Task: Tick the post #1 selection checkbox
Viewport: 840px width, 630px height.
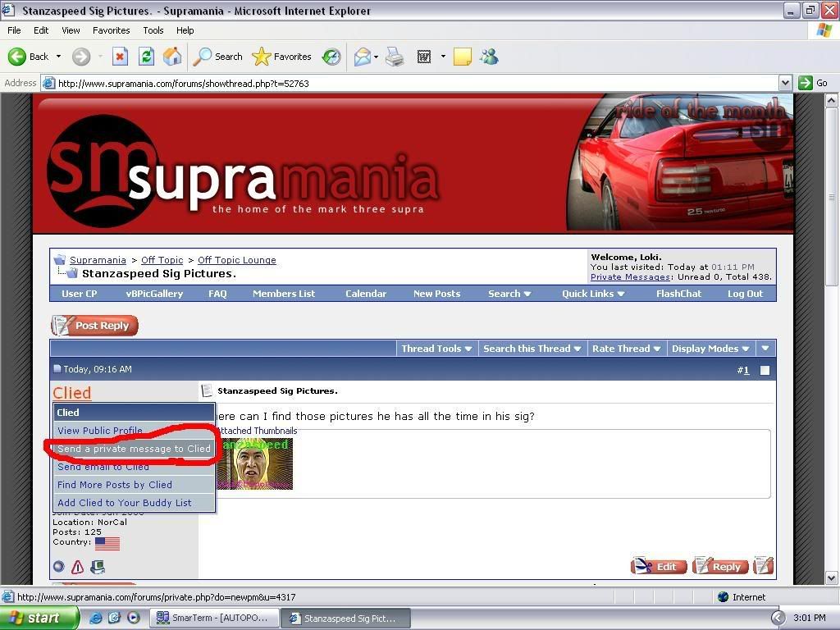Action: pyautogui.click(x=765, y=370)
